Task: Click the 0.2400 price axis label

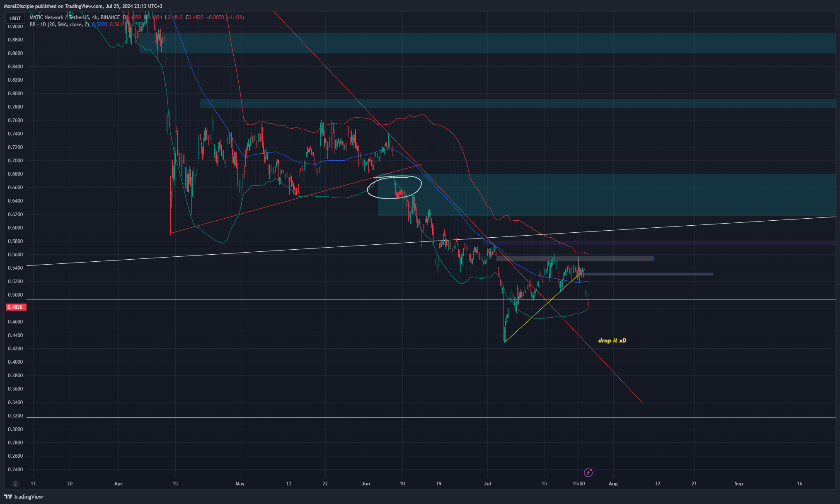Action: (15, 470)
